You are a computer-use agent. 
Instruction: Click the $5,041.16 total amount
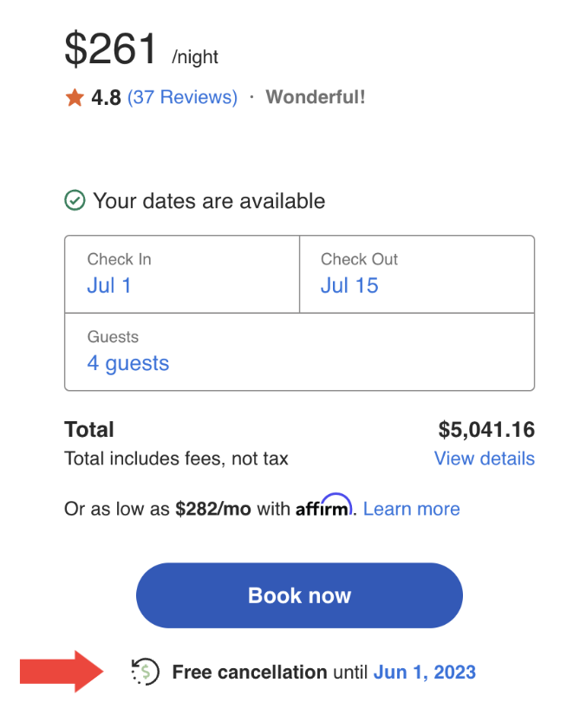pos(486,429)
